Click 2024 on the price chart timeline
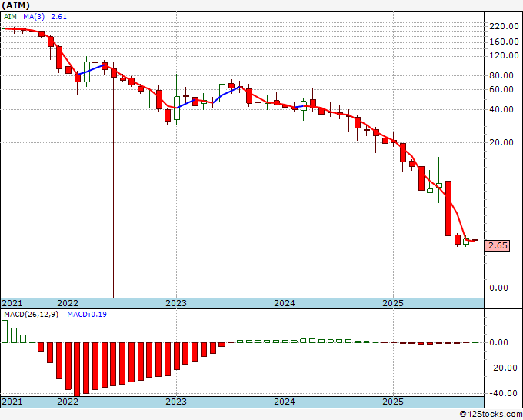The image size is (523, 420). click(285, 303)
